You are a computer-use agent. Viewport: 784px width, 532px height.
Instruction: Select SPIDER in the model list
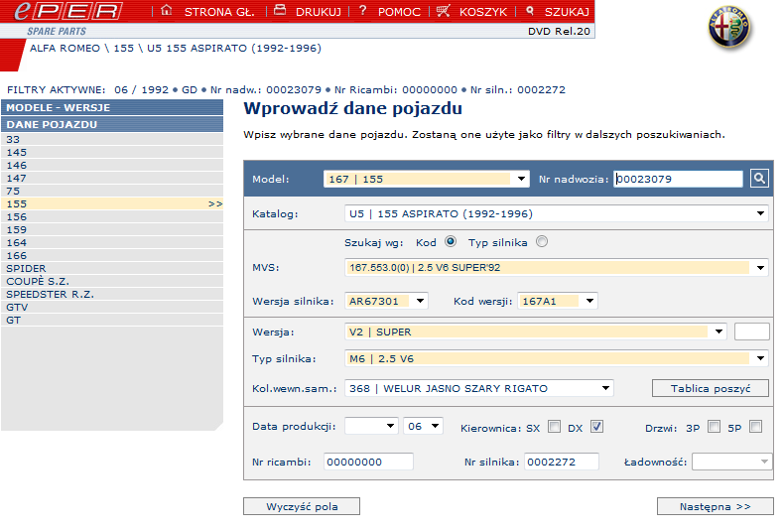(112, 269)
